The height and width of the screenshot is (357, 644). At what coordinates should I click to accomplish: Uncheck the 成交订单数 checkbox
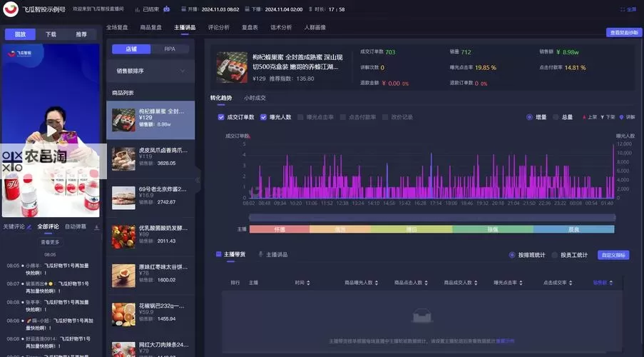point(221,117)
